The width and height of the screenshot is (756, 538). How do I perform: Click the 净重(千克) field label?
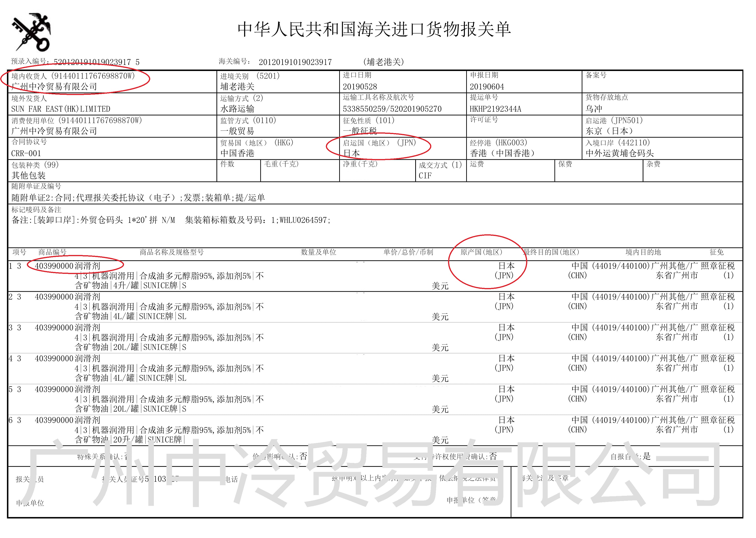point(360,164)
